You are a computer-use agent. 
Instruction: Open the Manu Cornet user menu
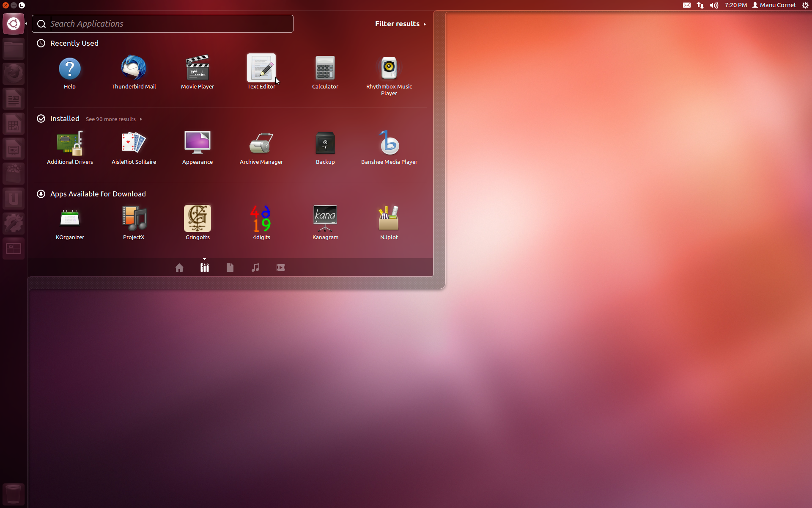click(x=774, y=5)
